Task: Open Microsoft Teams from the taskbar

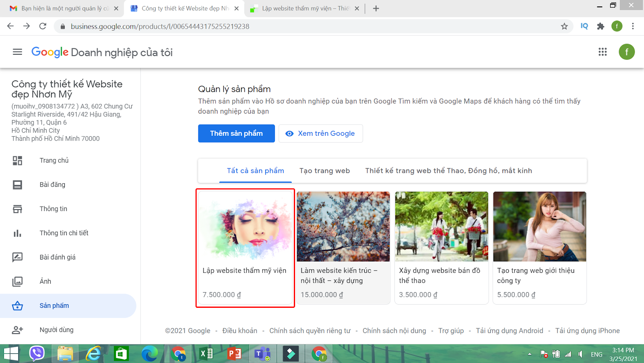Action: (x=262, y=354)
